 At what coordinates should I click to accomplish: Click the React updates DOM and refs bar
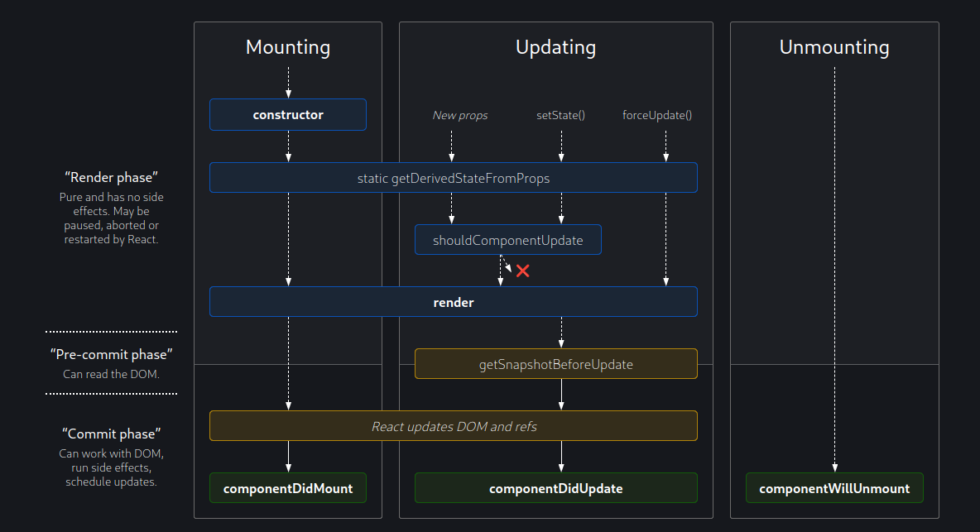(453, 426)
